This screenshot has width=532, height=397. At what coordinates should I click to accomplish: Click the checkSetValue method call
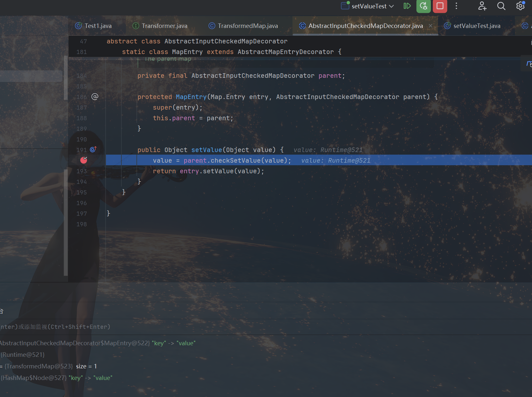point(235,160)
